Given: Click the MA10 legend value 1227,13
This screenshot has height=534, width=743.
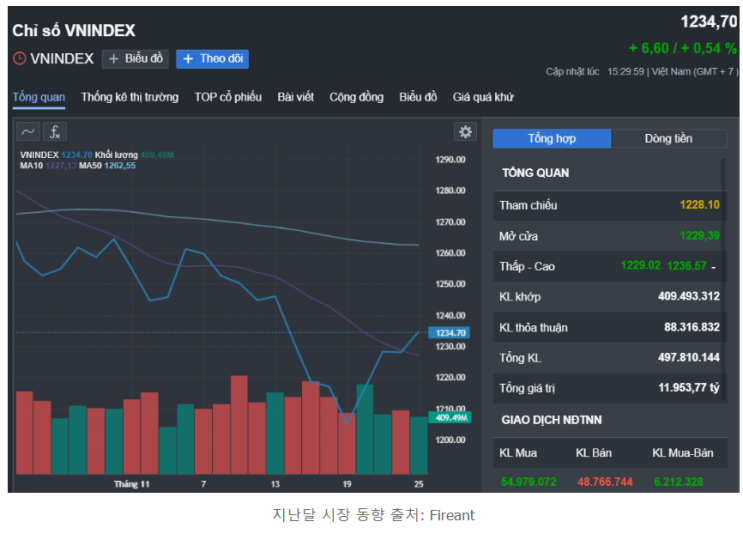Looking at the screenshot, I should click(x=61, y=166).
